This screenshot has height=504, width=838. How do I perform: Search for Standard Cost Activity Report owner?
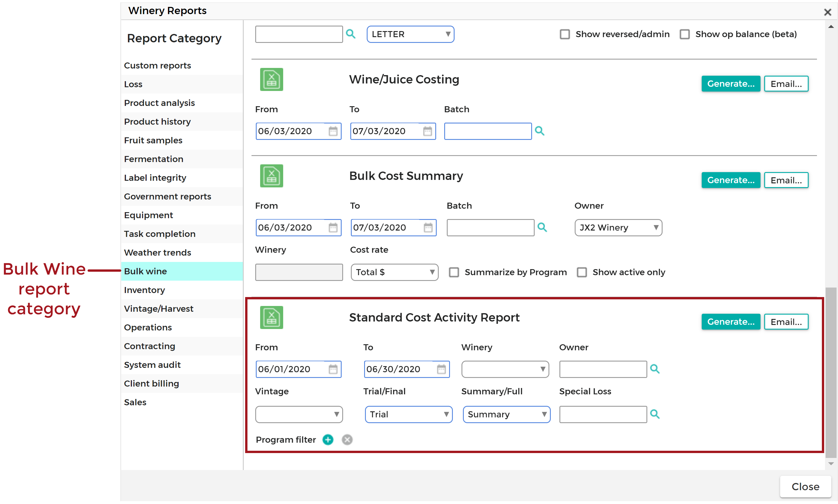coord(655,369)
